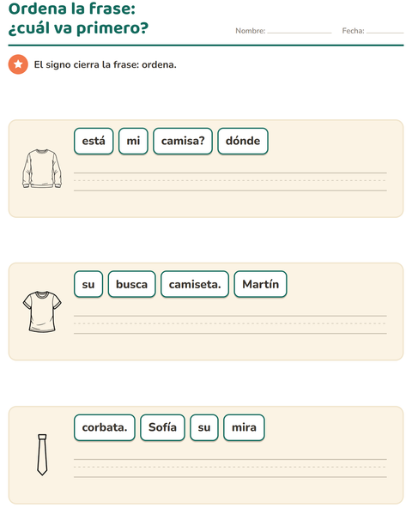412x532 pixels.
Task: Select the 'camiseta.' word tile
Action: pos(195,284)
